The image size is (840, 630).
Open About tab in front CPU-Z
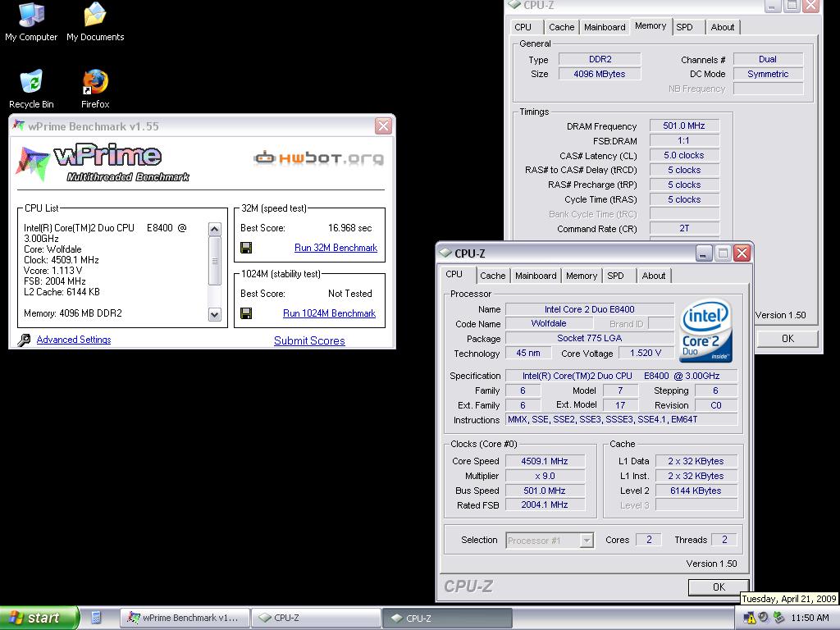point(654,276)
